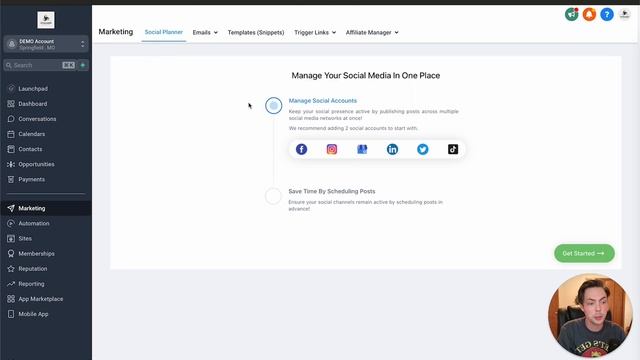Expand the Trigger Links dropdown

315,32
